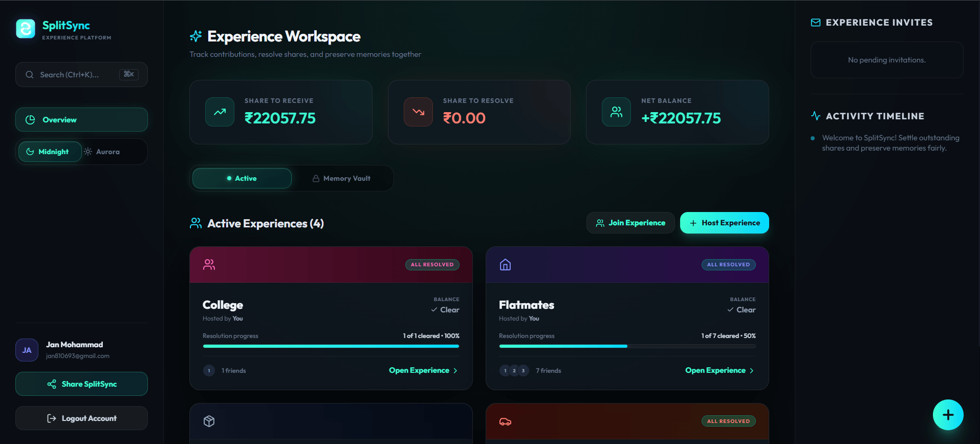
Task: Click 'No pending invitations.' text
Action: point(887,60)
